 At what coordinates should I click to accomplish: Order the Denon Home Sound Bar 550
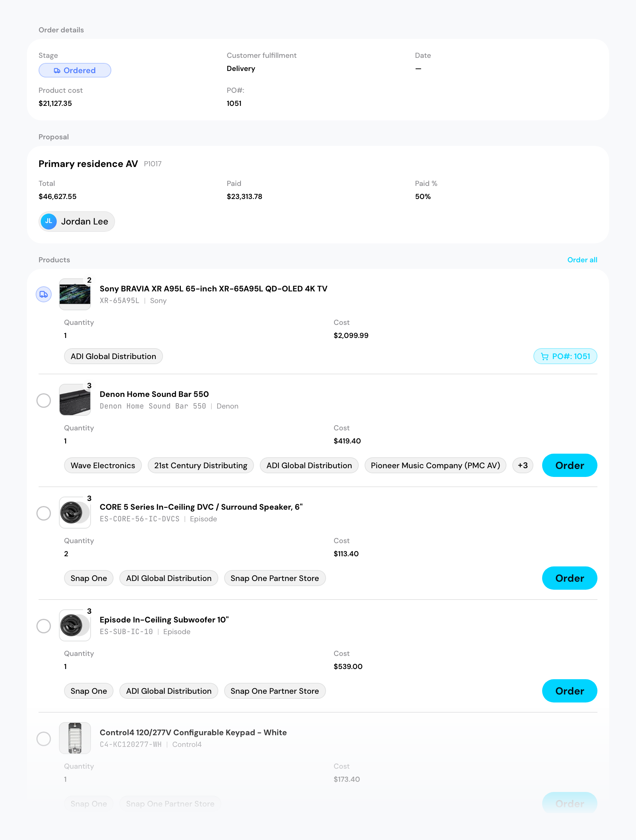tap(569, 465)
